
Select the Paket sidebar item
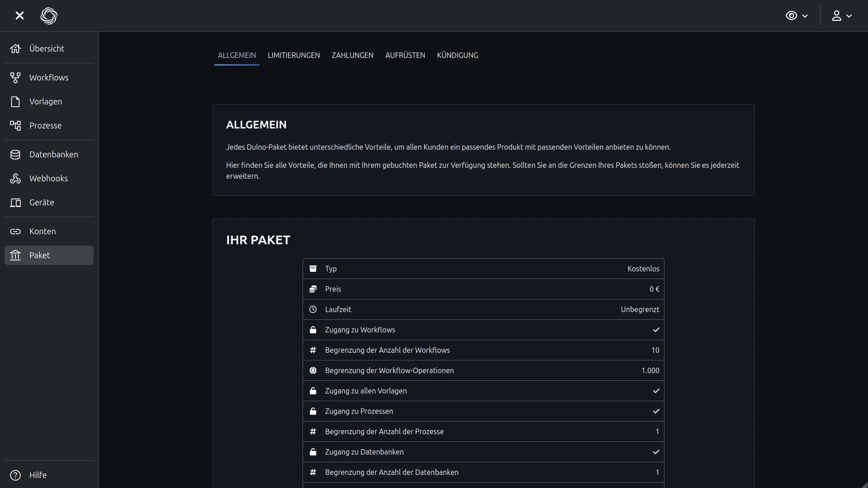tap(49, 256)
